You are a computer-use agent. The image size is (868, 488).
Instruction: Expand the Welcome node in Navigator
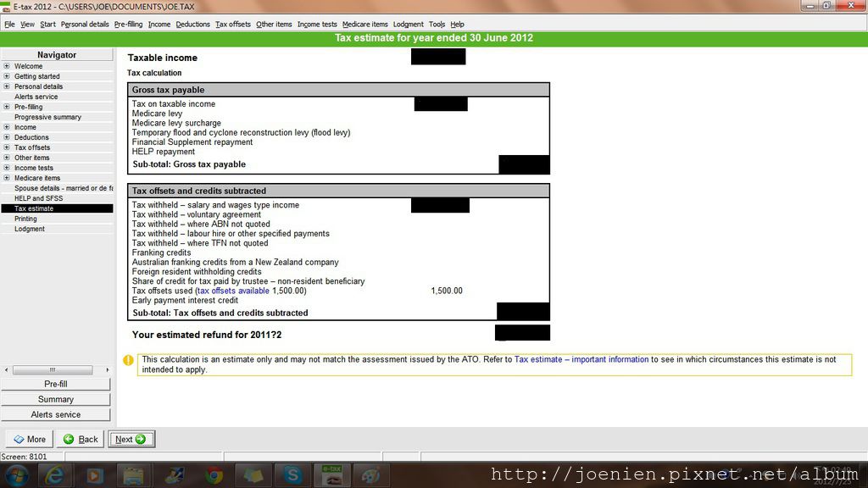point(7,66)
